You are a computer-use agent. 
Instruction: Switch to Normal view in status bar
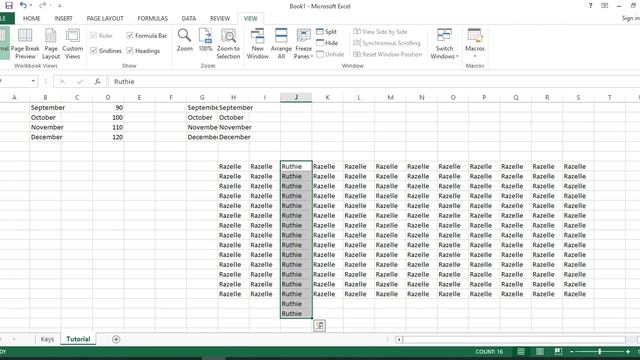(521, 351)
